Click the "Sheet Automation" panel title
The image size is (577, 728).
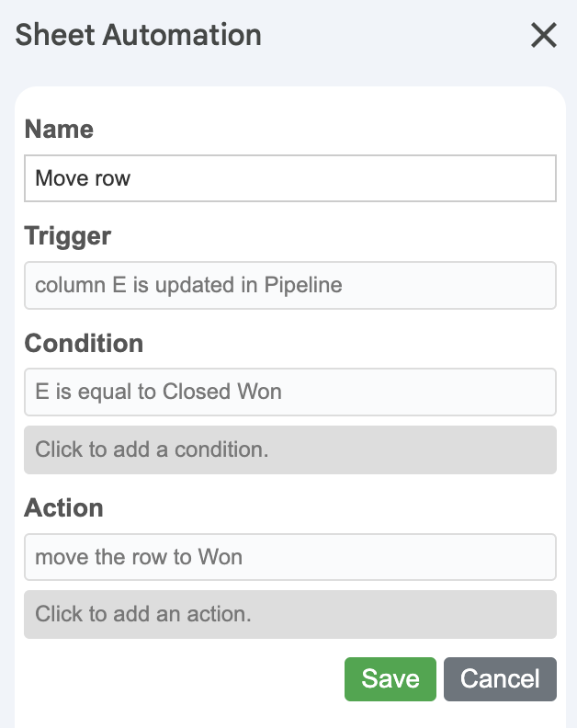(139, 35)
